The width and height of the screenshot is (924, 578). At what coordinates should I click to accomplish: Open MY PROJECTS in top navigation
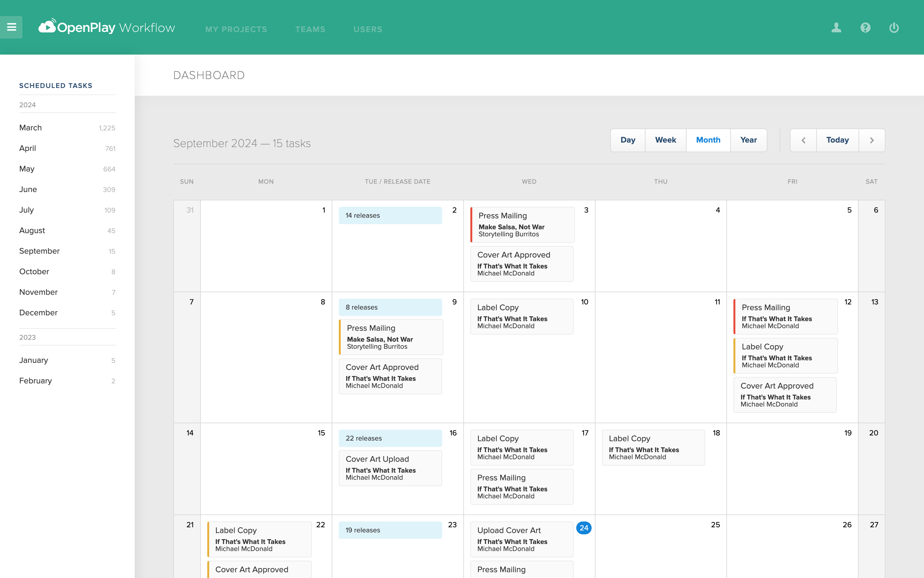click(236, 30)
